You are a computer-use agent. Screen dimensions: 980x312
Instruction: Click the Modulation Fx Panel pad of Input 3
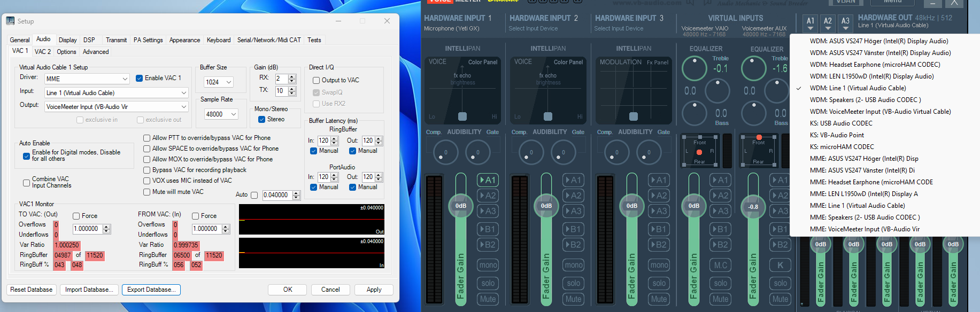click(634, 90)
